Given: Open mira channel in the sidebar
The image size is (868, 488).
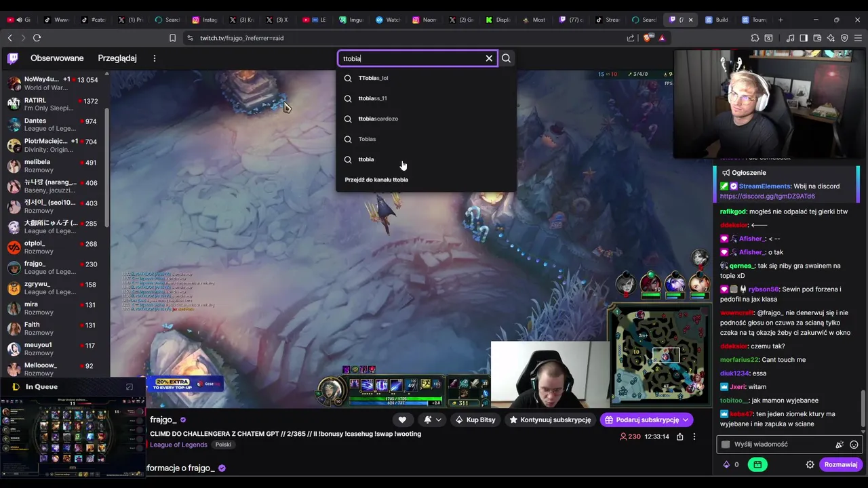Looking at the screenshot, I should 53,308.
